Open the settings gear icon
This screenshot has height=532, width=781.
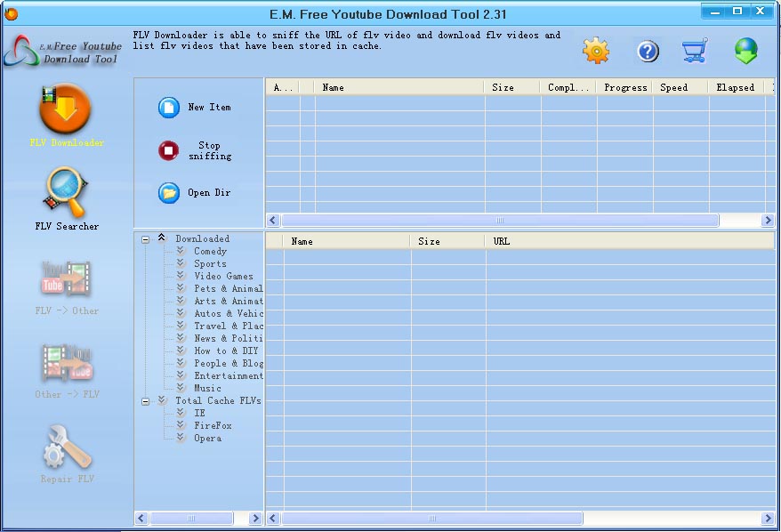[x=595, y=51]
